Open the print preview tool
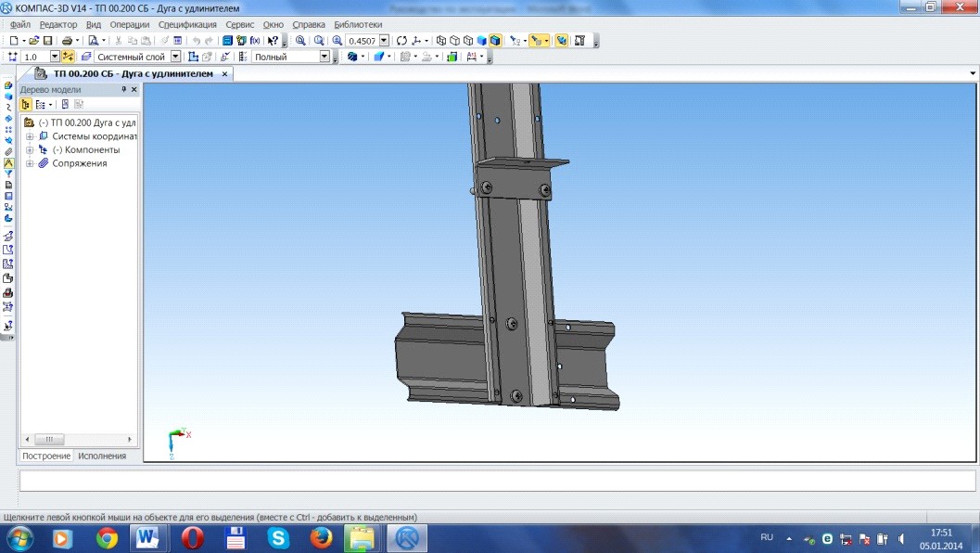 pos(93,41)
